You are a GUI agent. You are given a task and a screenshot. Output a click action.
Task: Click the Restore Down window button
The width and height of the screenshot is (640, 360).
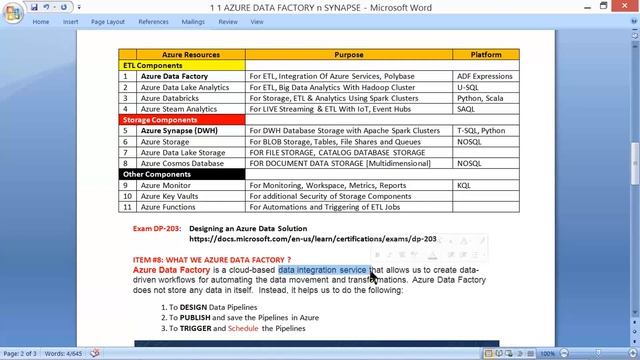[604, 6]
